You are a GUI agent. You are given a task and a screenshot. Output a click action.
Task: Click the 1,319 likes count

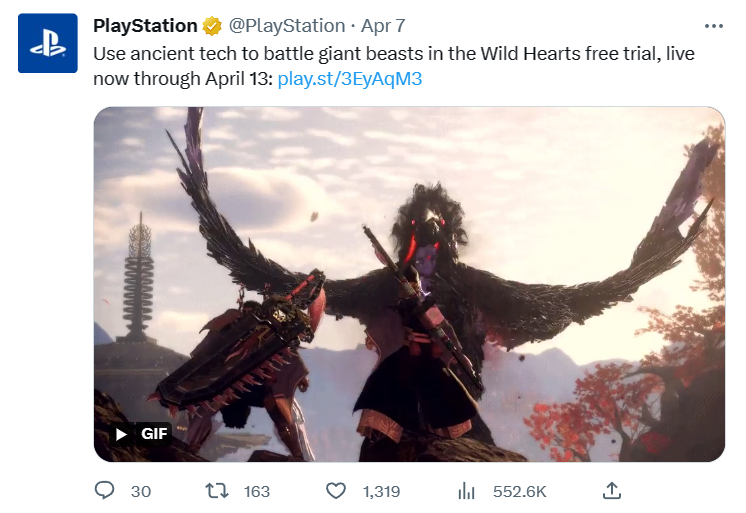[381, 491]
